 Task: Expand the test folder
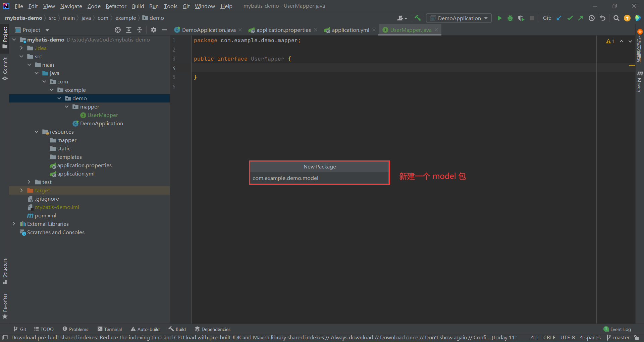[29, 182]
